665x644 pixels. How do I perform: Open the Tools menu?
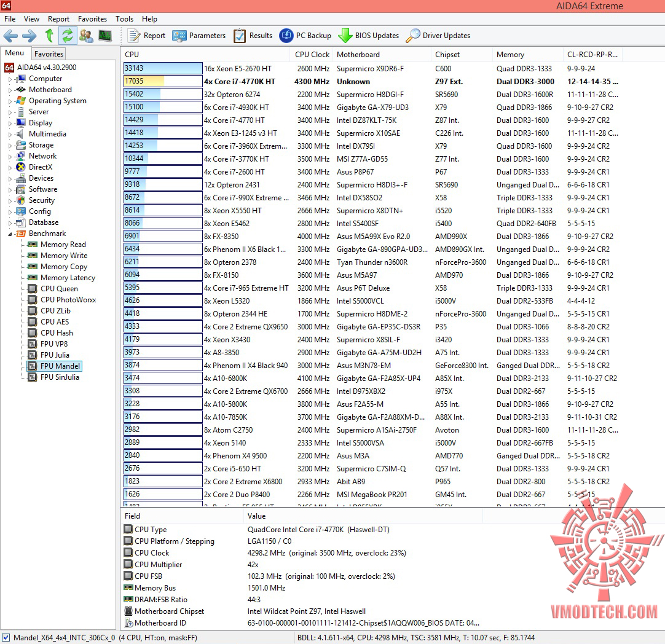pos(124,19)
